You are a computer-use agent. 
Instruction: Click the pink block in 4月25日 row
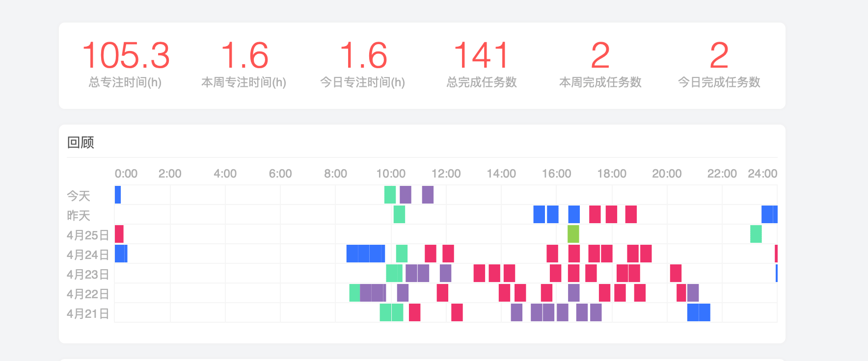point(119,234)
